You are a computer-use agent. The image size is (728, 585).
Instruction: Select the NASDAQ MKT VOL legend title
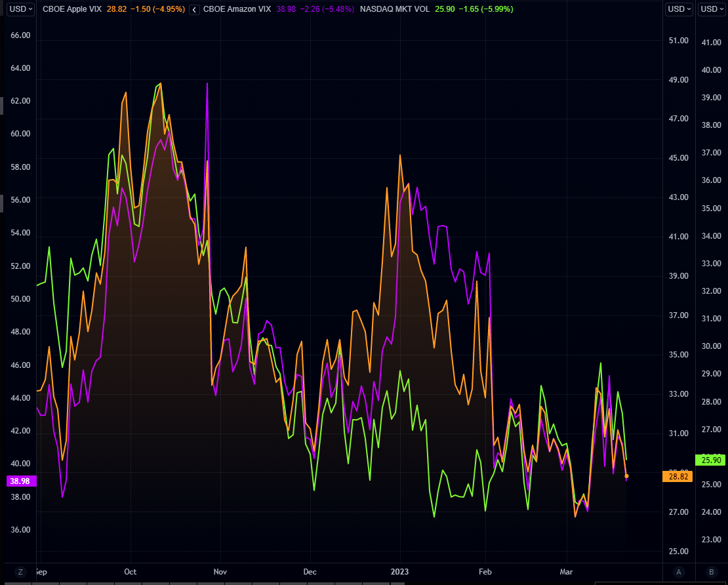(394, 9)
